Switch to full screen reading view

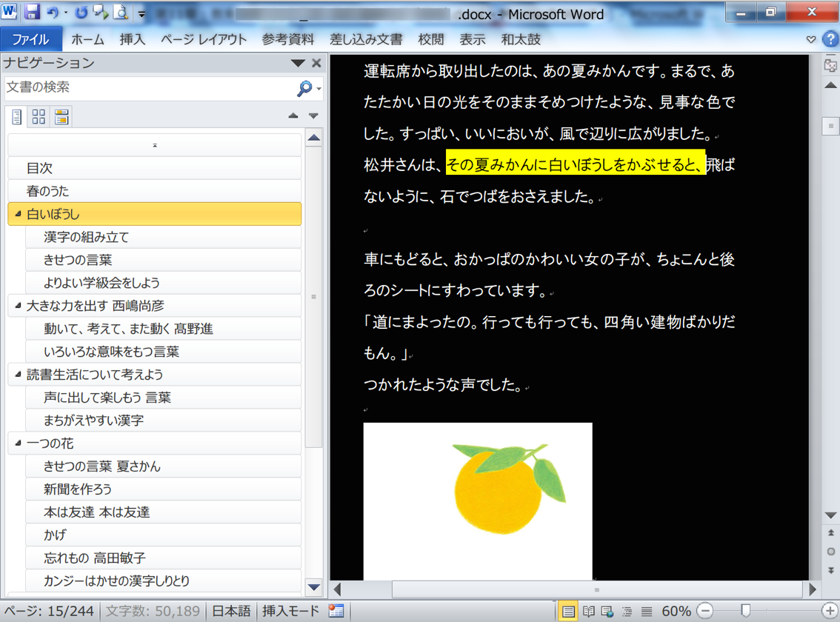click(x=588, y=612)
